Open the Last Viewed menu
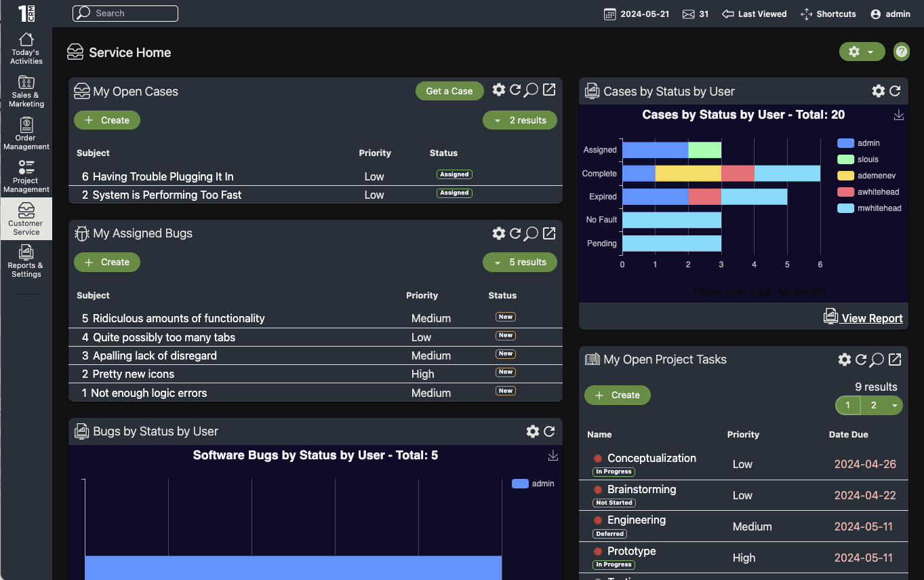The image size is (924, 580). point(755,14)
